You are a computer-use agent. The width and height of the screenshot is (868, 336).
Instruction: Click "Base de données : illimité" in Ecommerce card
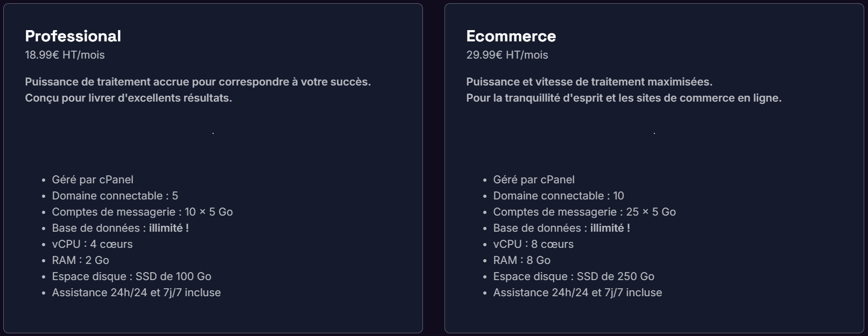pyautogui.click(x=561, y=228)
